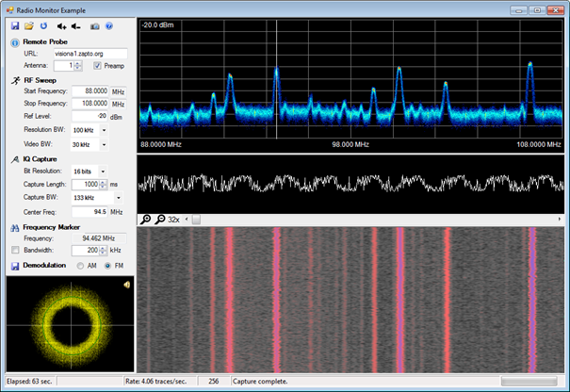
Task: Open the Resolution BW dropdown
Action: tap(104, 130)
